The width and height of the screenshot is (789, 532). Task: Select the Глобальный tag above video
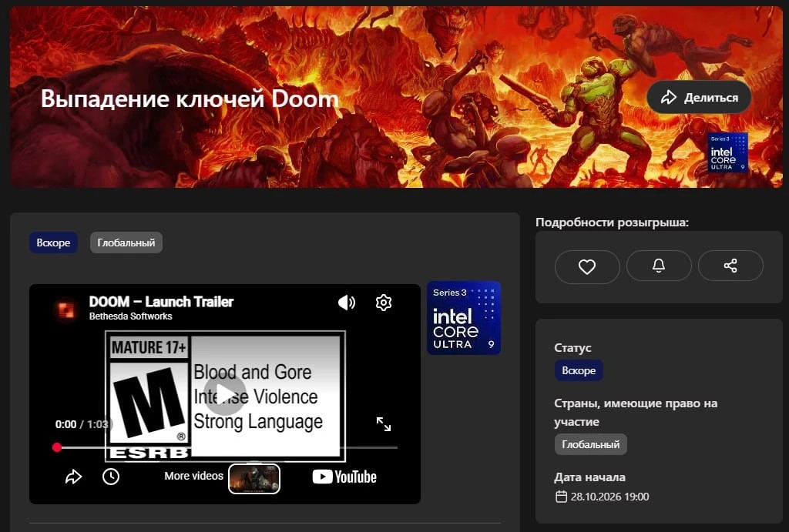point(126,243)
